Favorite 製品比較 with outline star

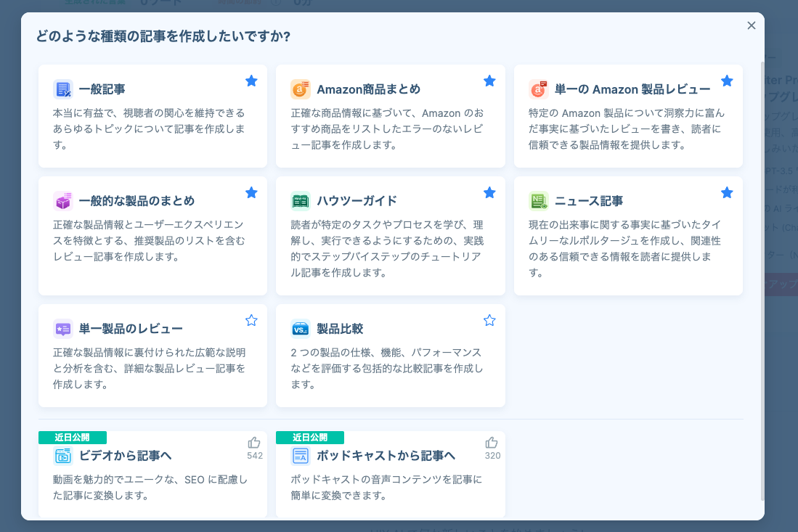489,320
